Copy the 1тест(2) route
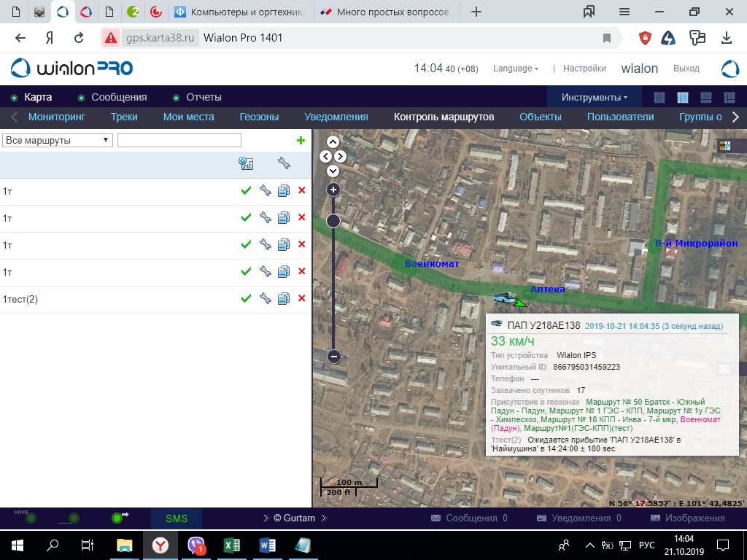Image resolution: width=747 pixels, height=560 pixels. [x=284, y=298]
